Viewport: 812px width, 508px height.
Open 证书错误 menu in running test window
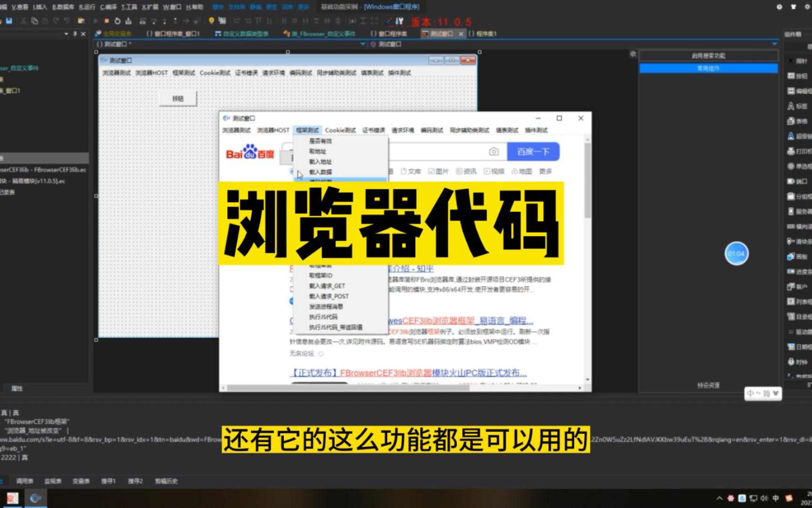(x=374, y=130)
